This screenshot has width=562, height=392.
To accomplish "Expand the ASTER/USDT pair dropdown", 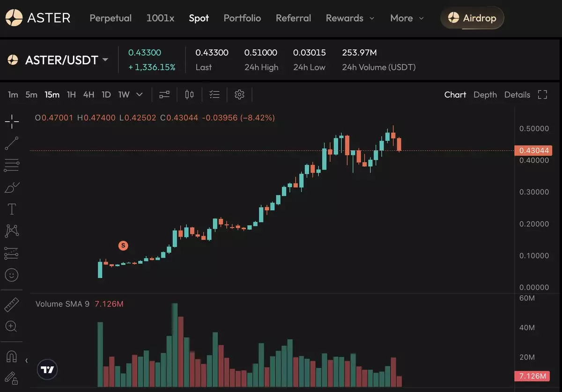I will click(x=105, y=60).
